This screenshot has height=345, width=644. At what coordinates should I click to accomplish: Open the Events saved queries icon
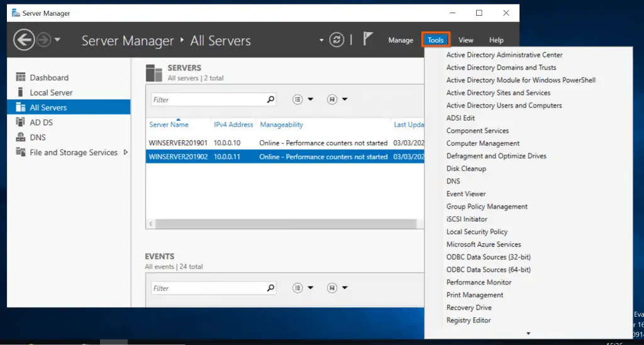pyautogui.click(x=332, y=288)
